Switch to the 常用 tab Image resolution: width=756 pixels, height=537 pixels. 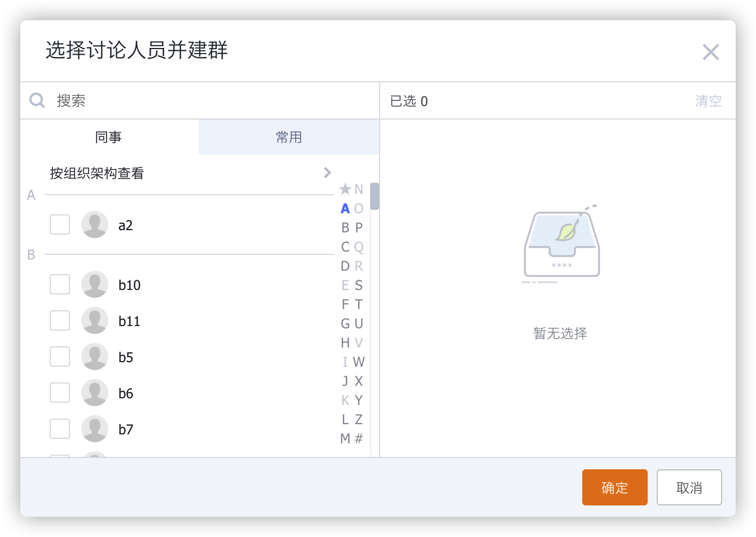[289, 137]
